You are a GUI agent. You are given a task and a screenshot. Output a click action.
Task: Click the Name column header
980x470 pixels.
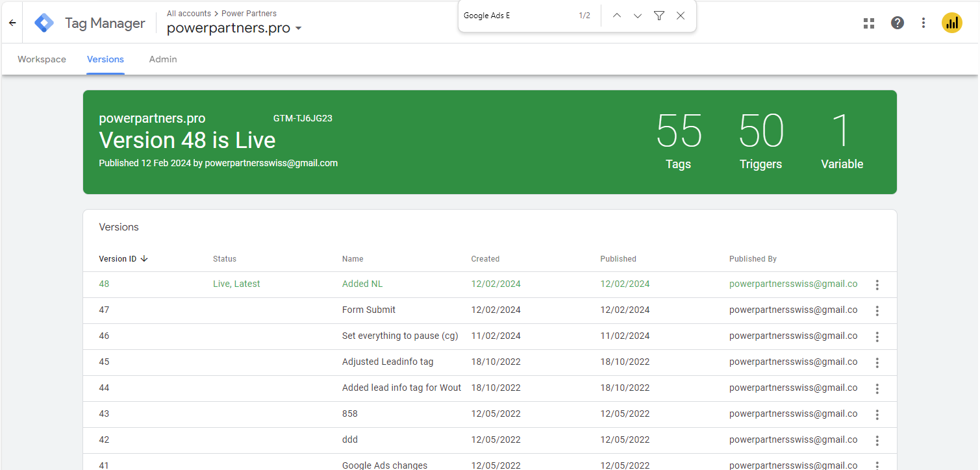353,258
